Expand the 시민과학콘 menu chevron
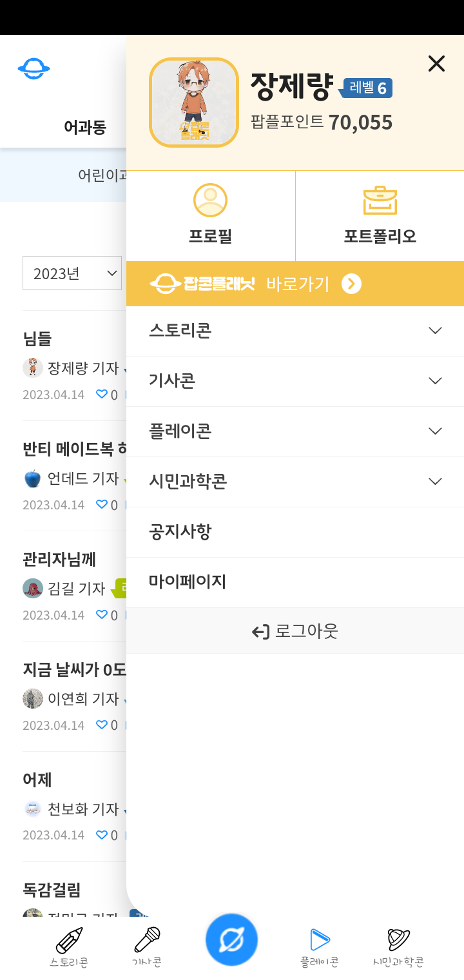Image resolution: width=464 pixels, height=980 pixels. pyautogui.click(x=436, y=482)
